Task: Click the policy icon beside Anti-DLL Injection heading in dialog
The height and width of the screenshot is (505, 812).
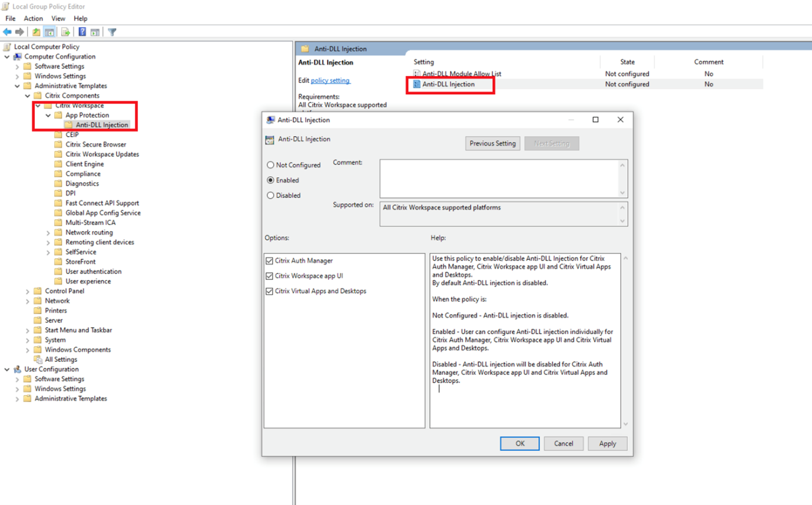Action: 270,140
